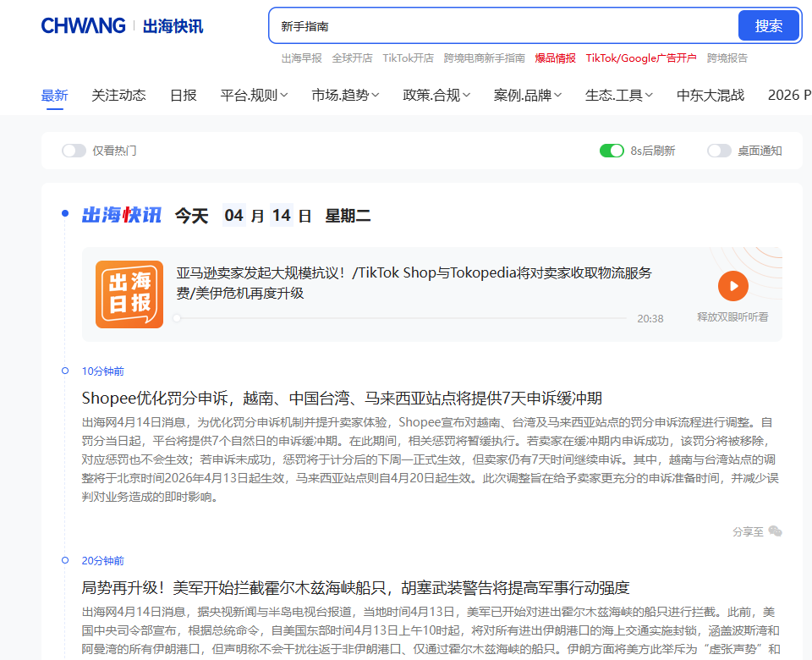Disable the 8s后刷新 auto-refresh toggle
This screenshot has width=812, height=660.
point(611,151)
